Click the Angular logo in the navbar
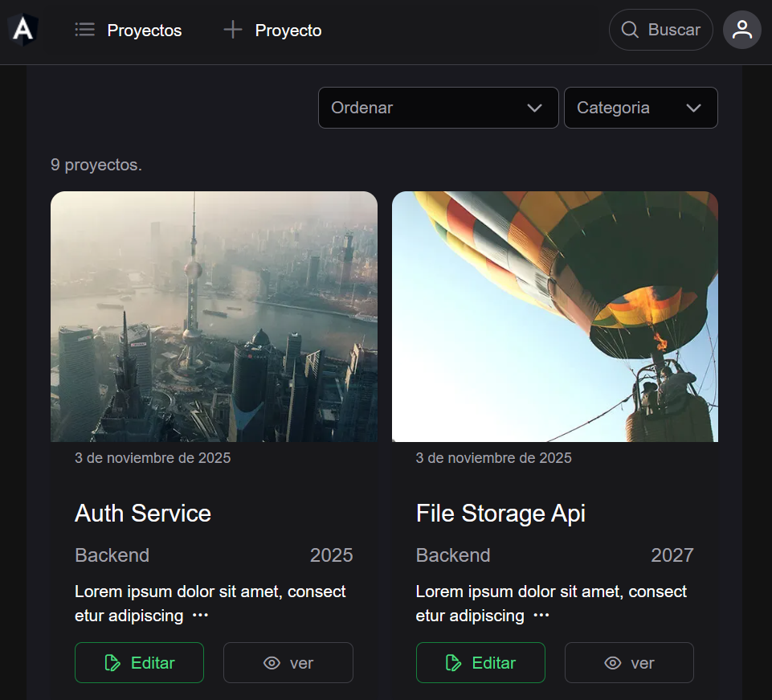 [23, 30]
